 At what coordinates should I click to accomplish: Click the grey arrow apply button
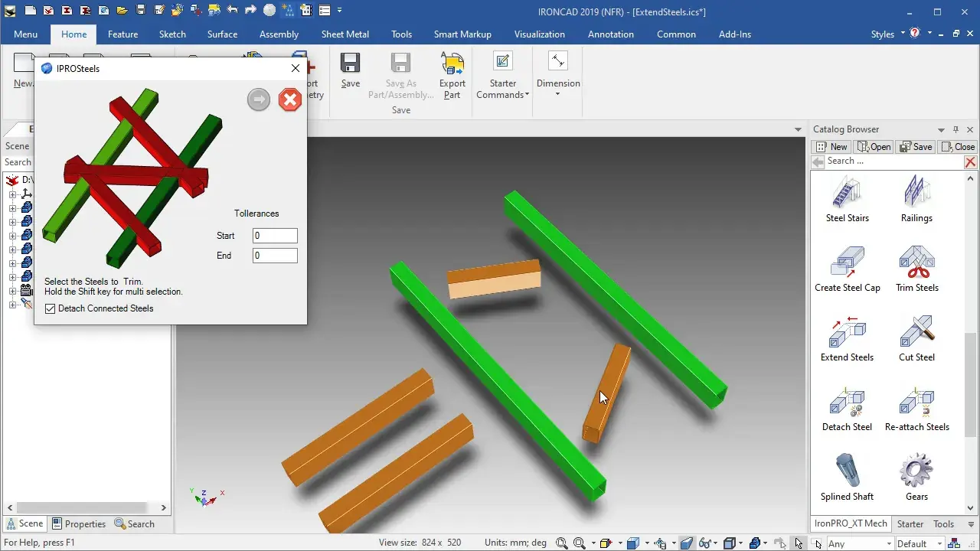click(259, 99)
